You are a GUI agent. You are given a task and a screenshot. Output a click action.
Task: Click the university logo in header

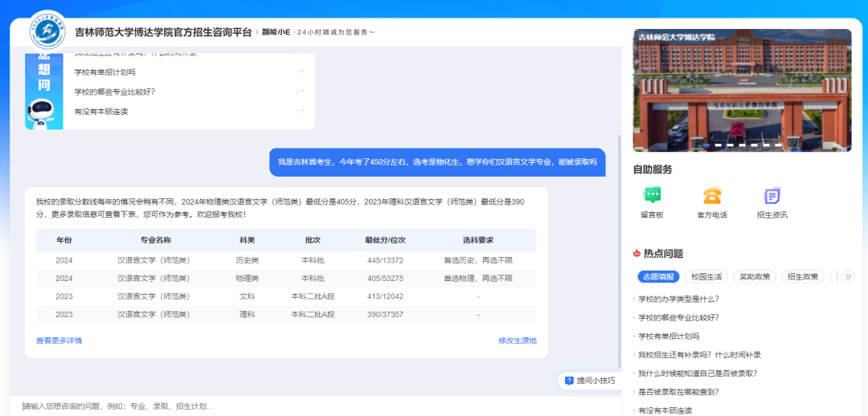point(47,31)
